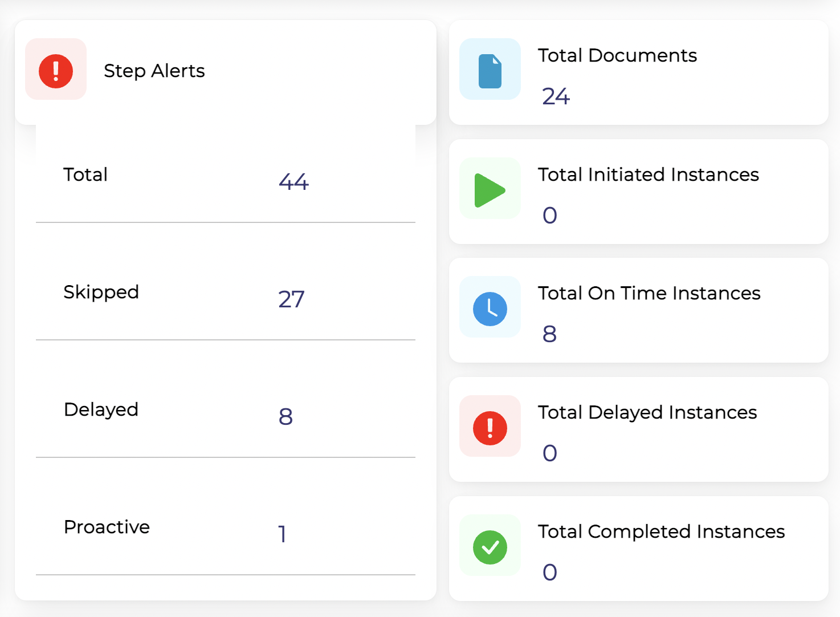Click the blue Total Documents file icon
The width and height of the screenshot is (840, 617).
[490, 71]
